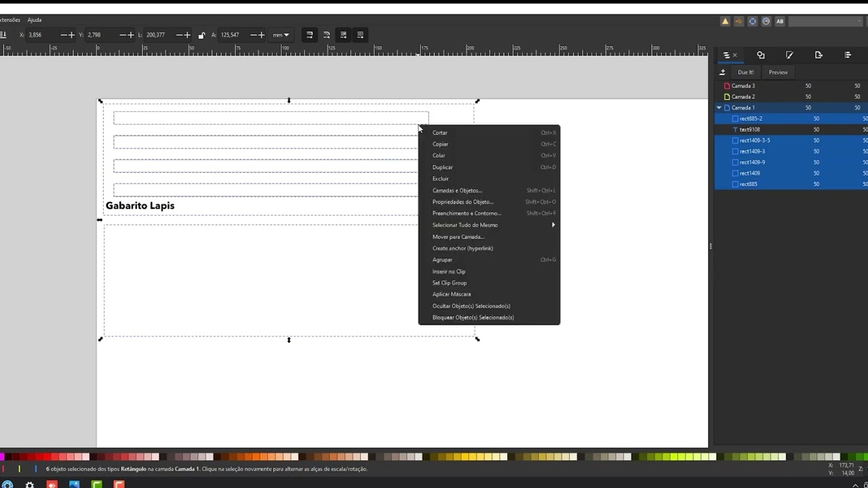Screen dimensions: 868x488
Task: Click the AB text icon
Action: pos(780,21)
